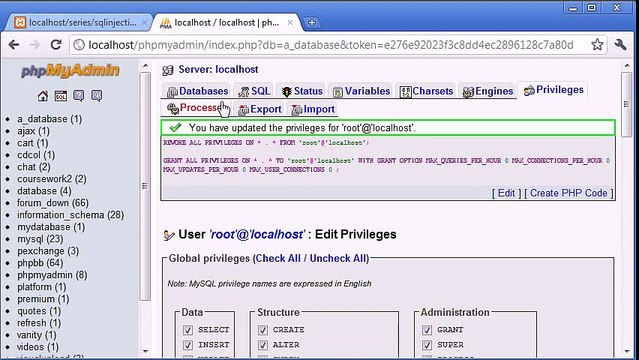Screen dimensions: 639x360
Task: Select the Privileges tab
Action: [x=554, y=90]
